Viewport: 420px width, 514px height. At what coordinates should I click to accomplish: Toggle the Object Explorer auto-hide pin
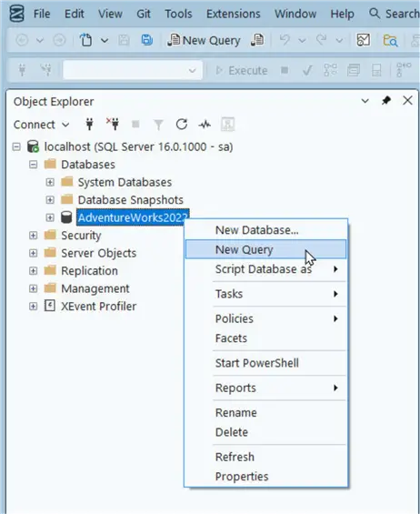(x=386, y=100)
